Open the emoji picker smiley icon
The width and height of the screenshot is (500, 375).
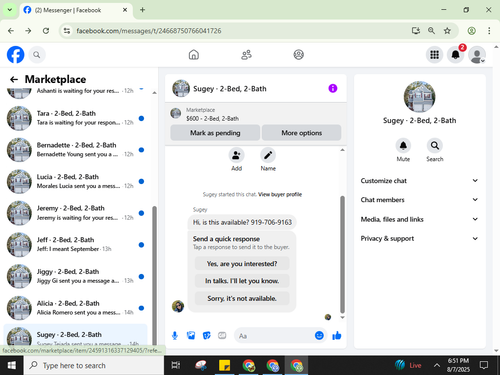pyautogui.click(x=319, y=336)
